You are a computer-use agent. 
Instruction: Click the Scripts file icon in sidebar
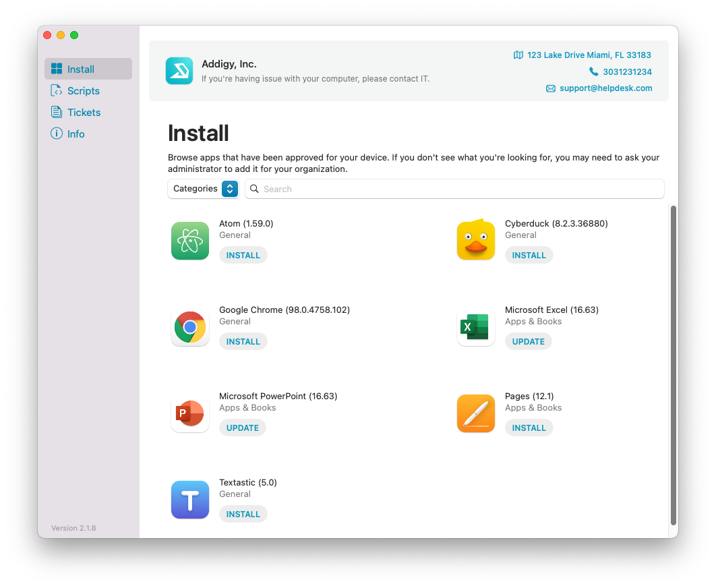[57, 90]
